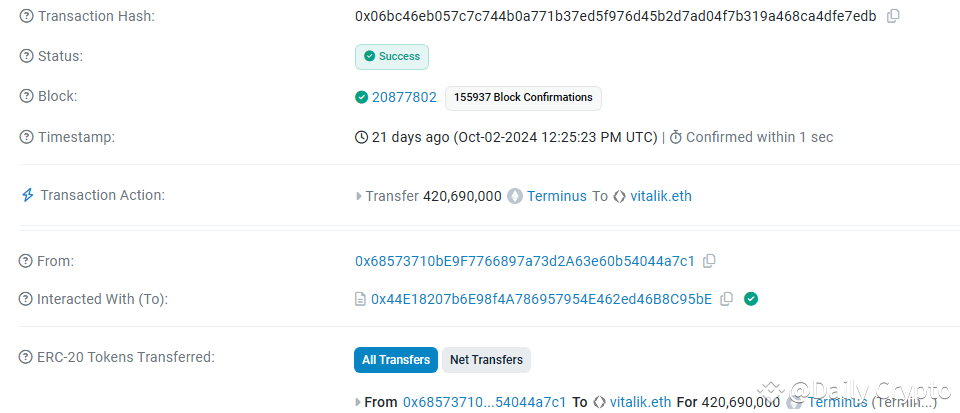Screen dimensions: 960x413
Task: Click the Terminus token icon in action
Action: [x=515, y=196]
